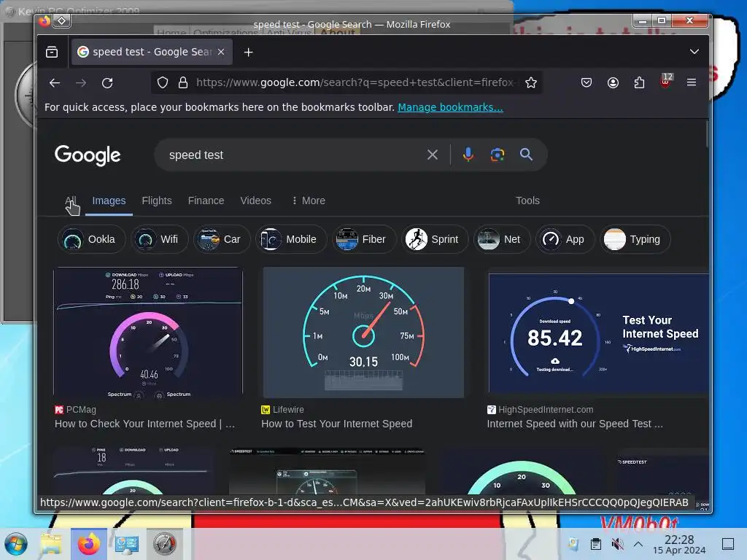Viewport: 747px width, 560px height.
Task: Switch to the Finance tab
Action: 206,201
